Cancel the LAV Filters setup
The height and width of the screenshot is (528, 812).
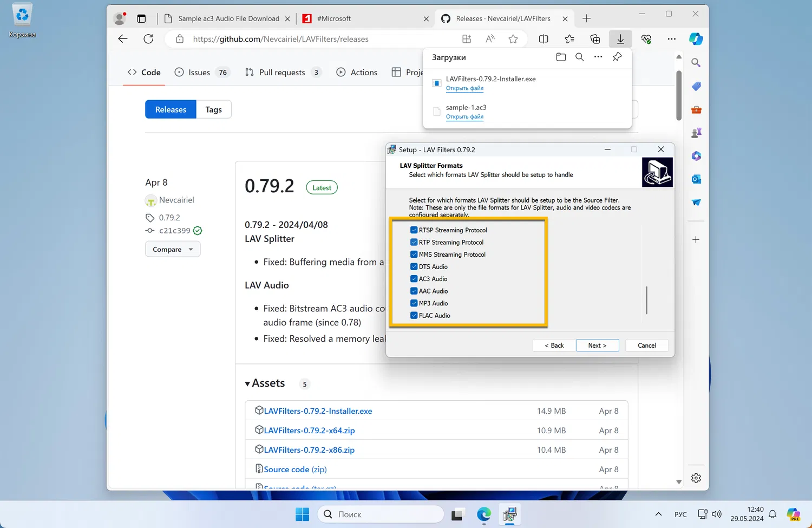coord(647,346)
